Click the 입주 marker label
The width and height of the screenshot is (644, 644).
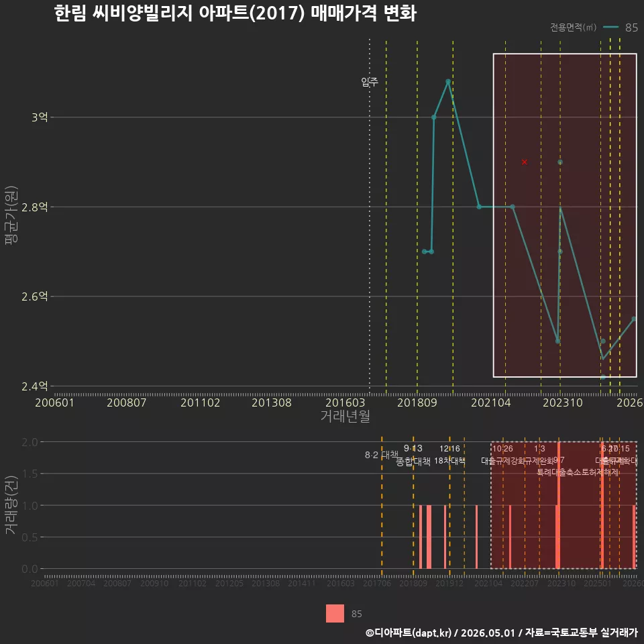click(x=369, y=82)
